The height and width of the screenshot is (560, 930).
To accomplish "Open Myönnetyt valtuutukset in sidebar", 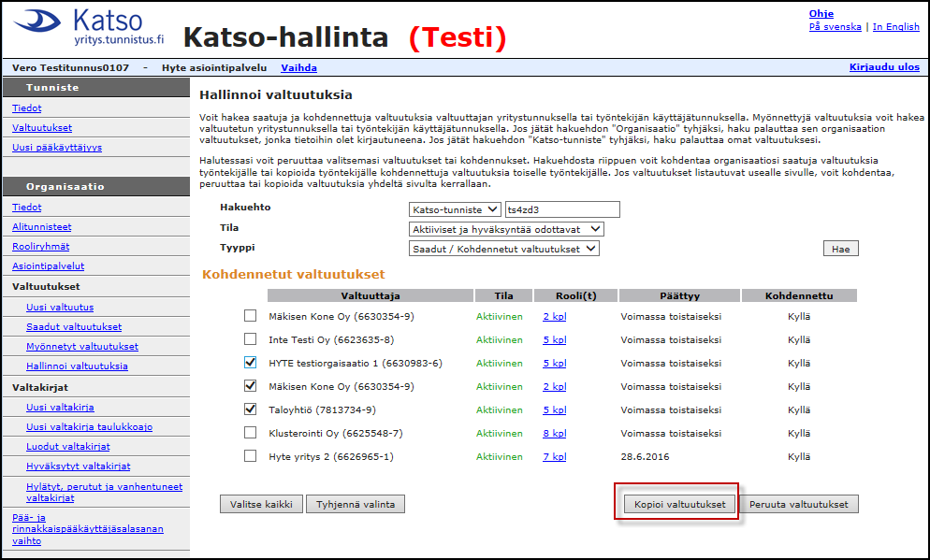I will (81, 346).
